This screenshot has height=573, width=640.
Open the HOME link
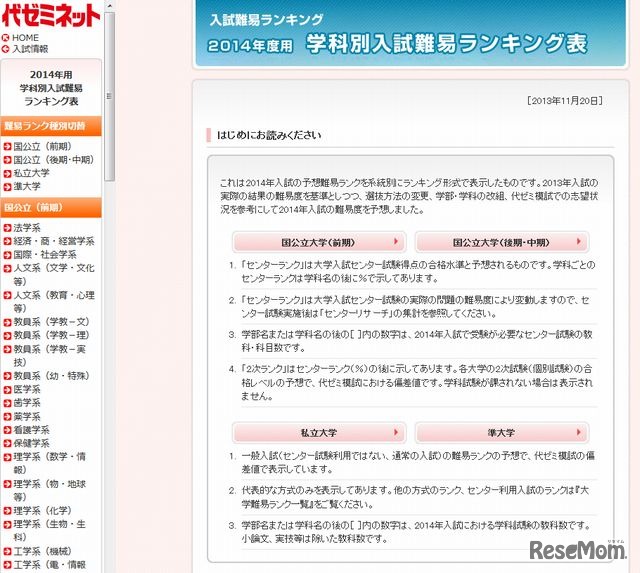point(25,38)
